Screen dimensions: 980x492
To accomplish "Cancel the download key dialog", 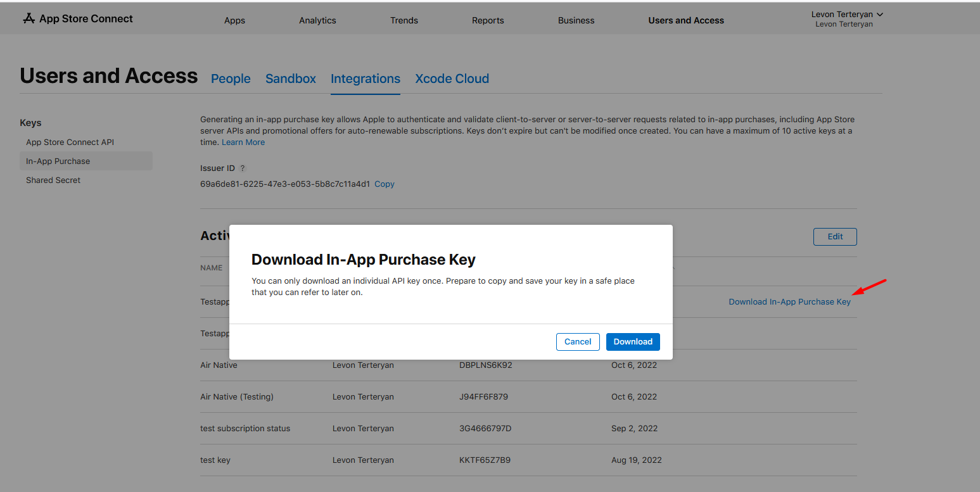I will click(578, 342).
